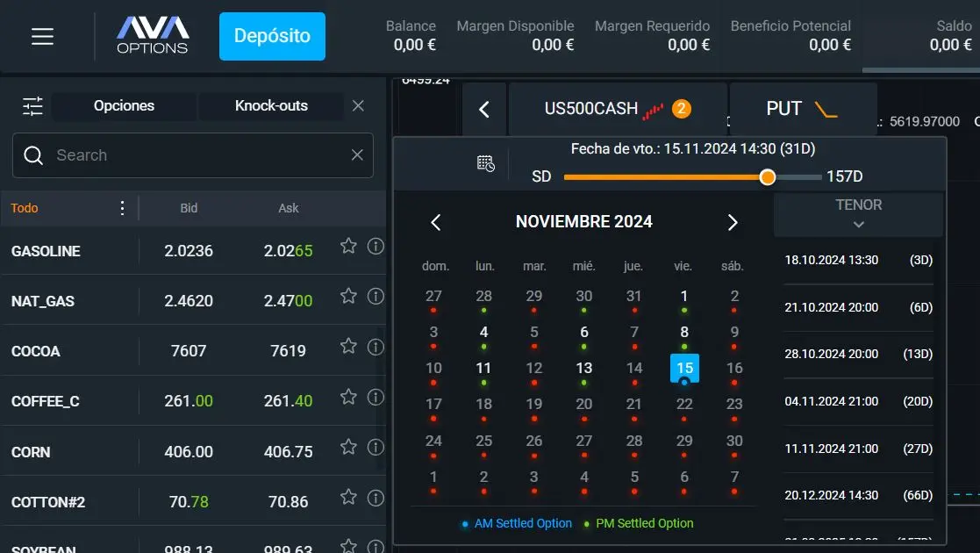Go to next month in calendar
980x553 pixels.
pyautogui.click(x=733, y=222)
